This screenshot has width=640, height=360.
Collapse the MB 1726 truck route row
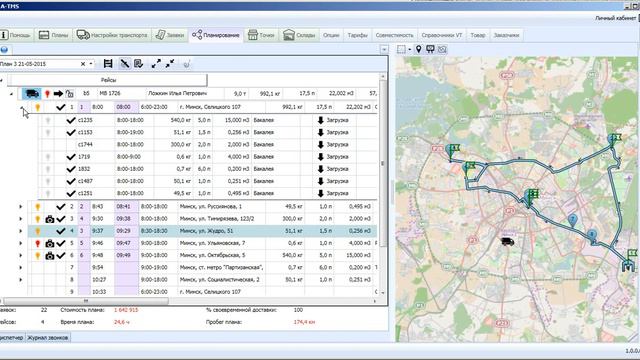(11, 94)
